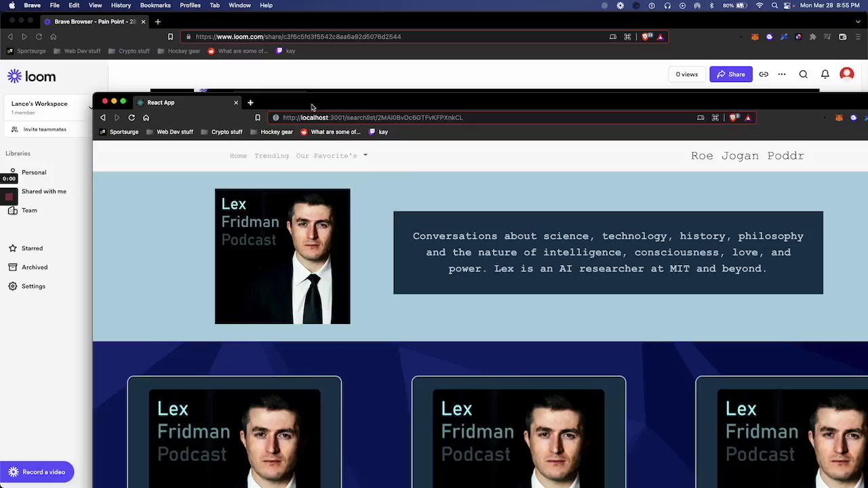The height and width of the screenshot is (488, 868).
Task: Open the History menu
Action: 121,5
